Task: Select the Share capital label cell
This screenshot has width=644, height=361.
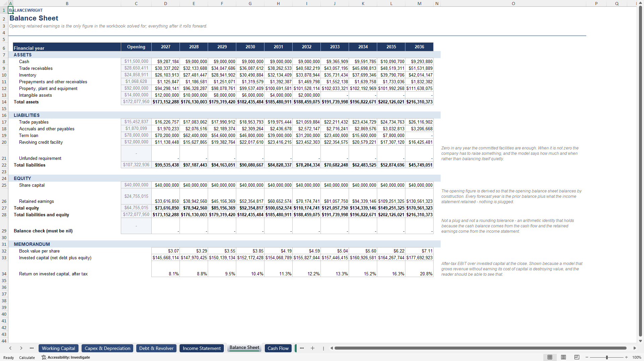Action: (x=67, y=185)
